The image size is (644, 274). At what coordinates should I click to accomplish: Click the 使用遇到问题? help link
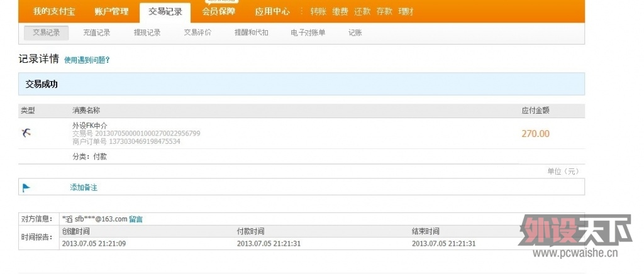click(x=87, y=60)
